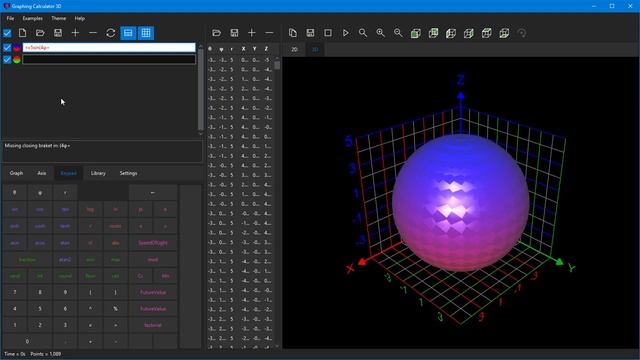Click the keypad digit 5 button
This screenshot has width=640, height=360.
click(40, 309)
